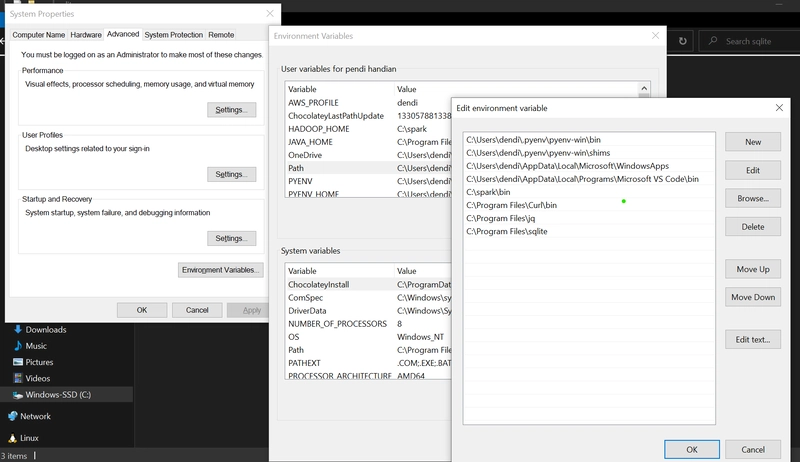Click the Search sqlite field
800x462 pixels.
(x=749, y=41)
